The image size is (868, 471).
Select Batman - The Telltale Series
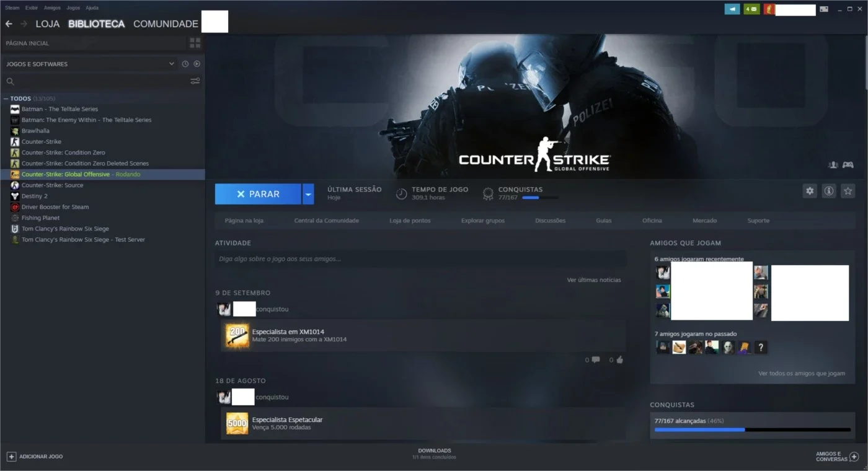click(x=60, y=109)
